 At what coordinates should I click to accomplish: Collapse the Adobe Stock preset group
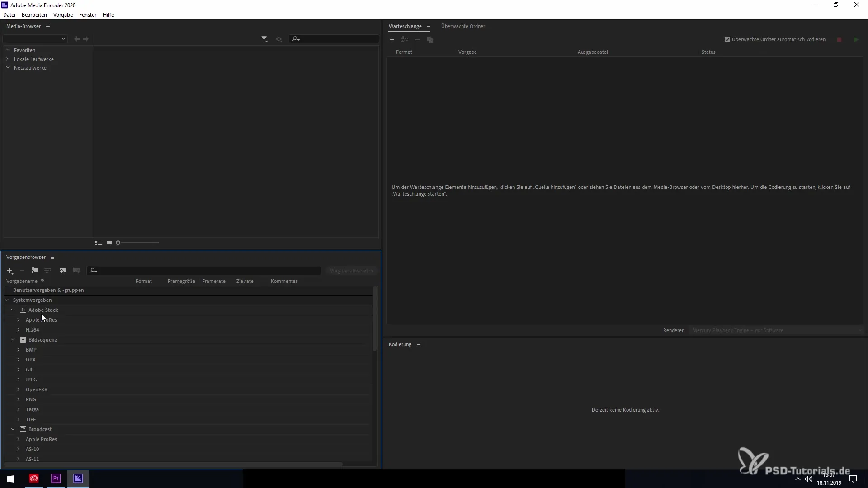(13, 310)
